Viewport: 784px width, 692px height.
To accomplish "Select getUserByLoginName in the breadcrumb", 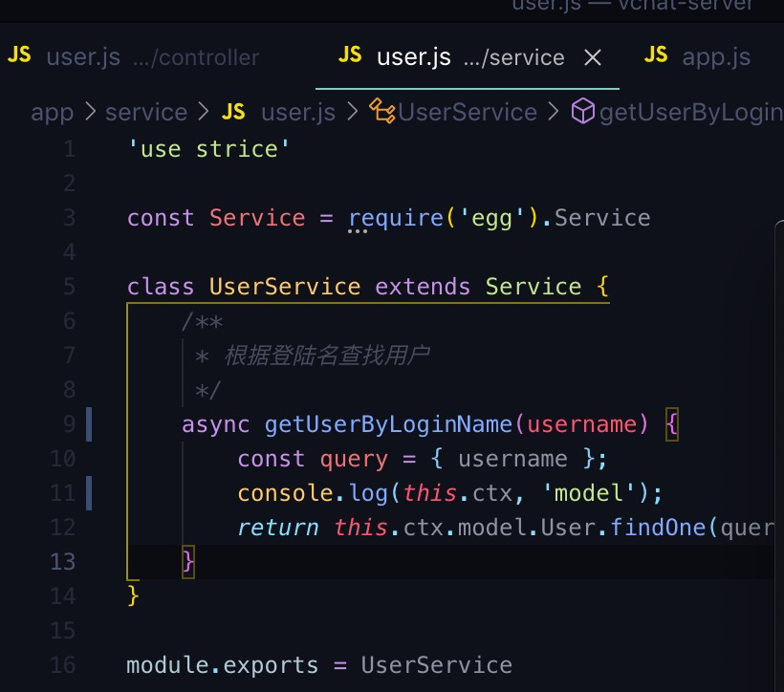I will pos(688,112).
